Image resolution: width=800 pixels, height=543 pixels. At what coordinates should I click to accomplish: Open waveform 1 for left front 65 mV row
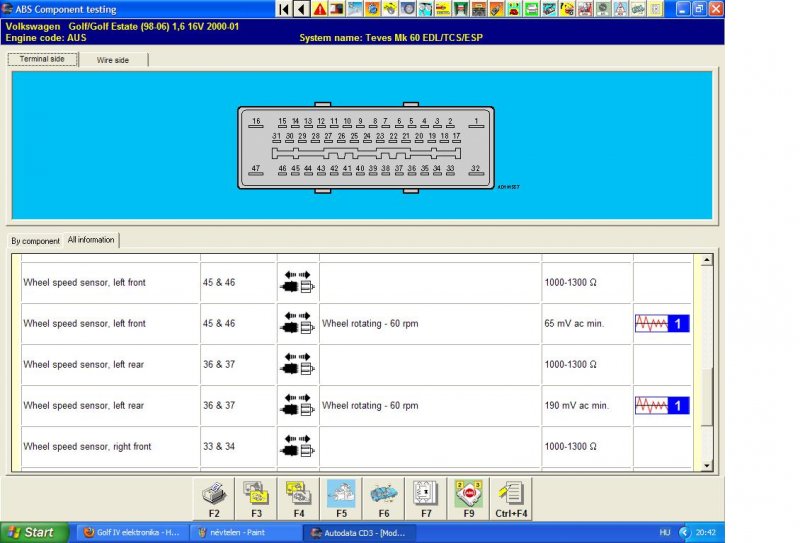coord(662,324)
